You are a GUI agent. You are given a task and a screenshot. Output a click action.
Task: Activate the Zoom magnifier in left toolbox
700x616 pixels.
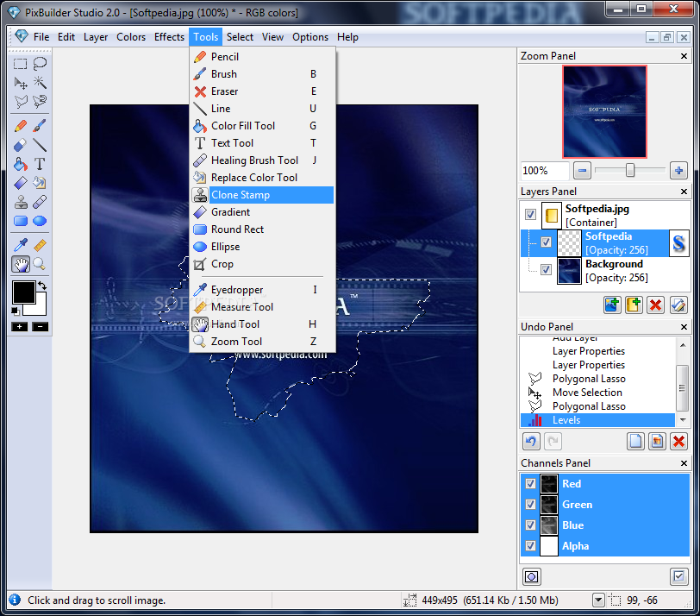tap(40, 264)
